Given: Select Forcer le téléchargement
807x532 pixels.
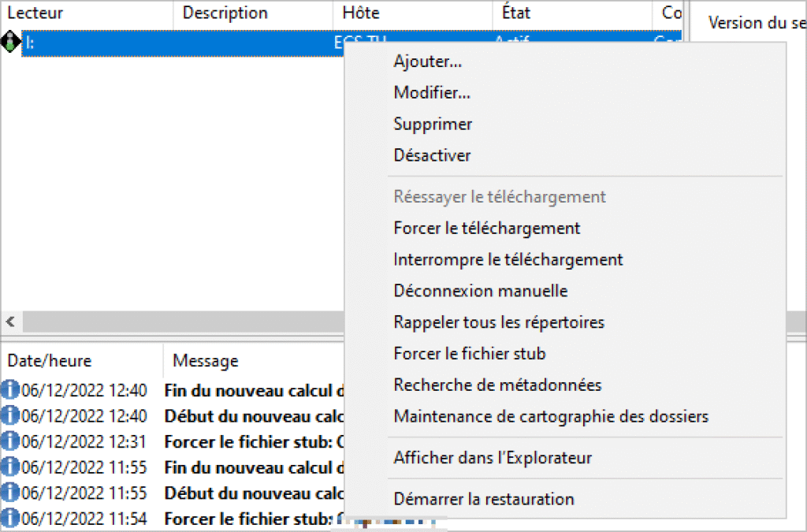Looking at the screenshot, I should pyautogui.click(x=486, y=229).
